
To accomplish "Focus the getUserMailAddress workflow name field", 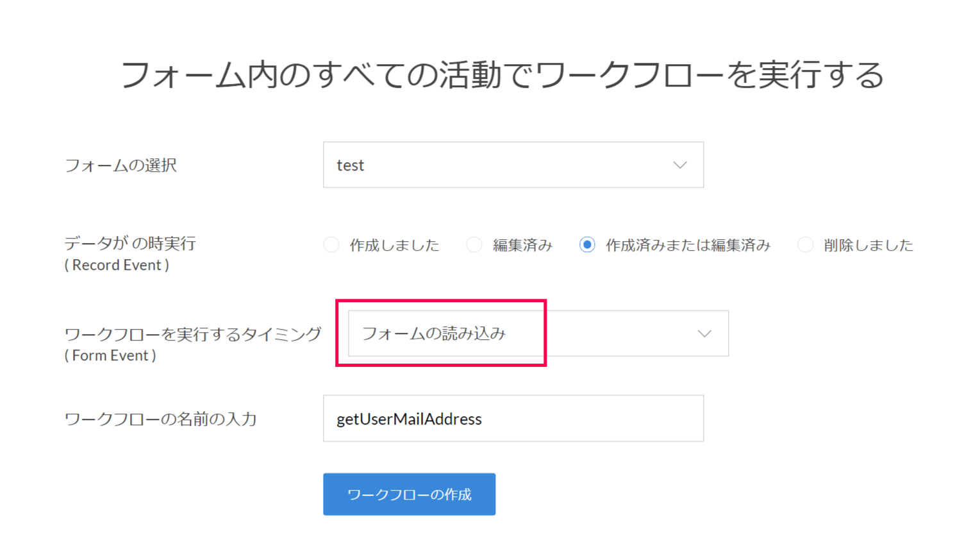I will [x=513, y=419].
